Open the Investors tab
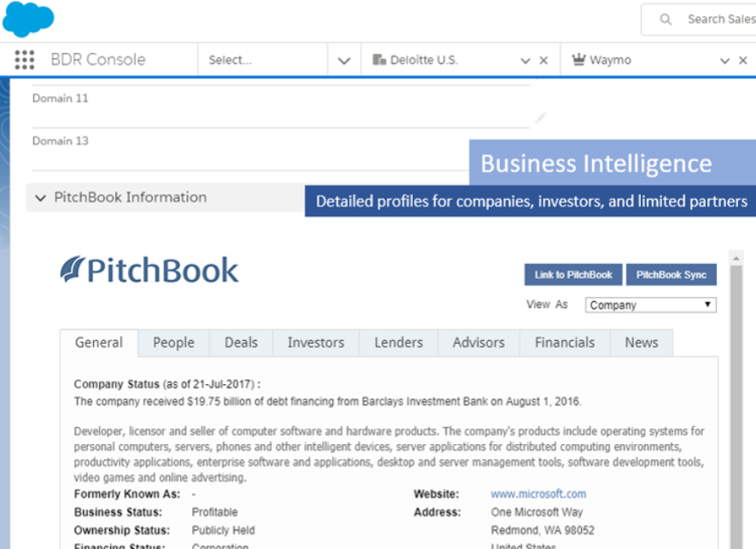This screenshot has height=549, width=756. pyautogui.click(x=316, y=342)
